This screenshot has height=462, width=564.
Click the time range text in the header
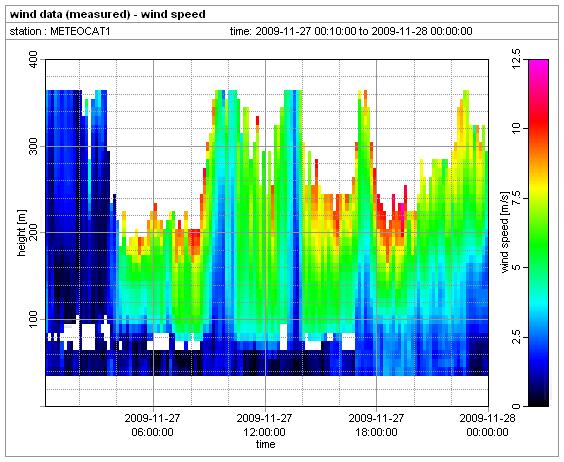(x=351, y=31)
